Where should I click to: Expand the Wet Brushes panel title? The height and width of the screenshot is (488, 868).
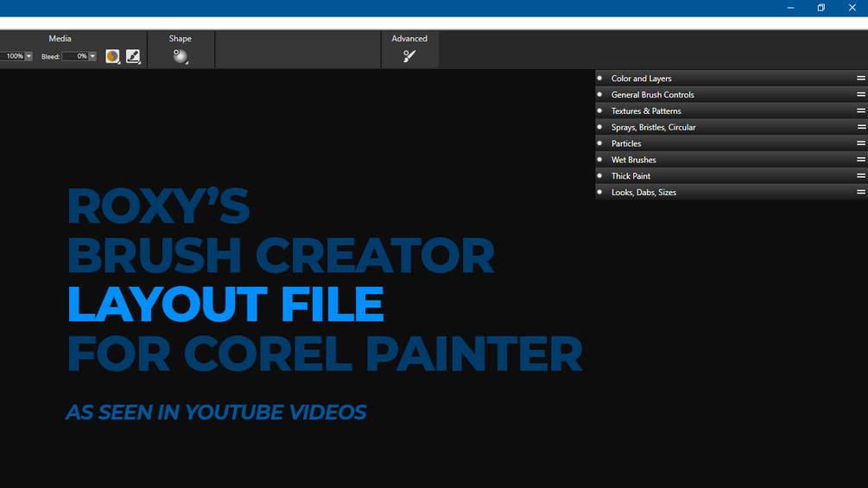click(x=633, y=159)
